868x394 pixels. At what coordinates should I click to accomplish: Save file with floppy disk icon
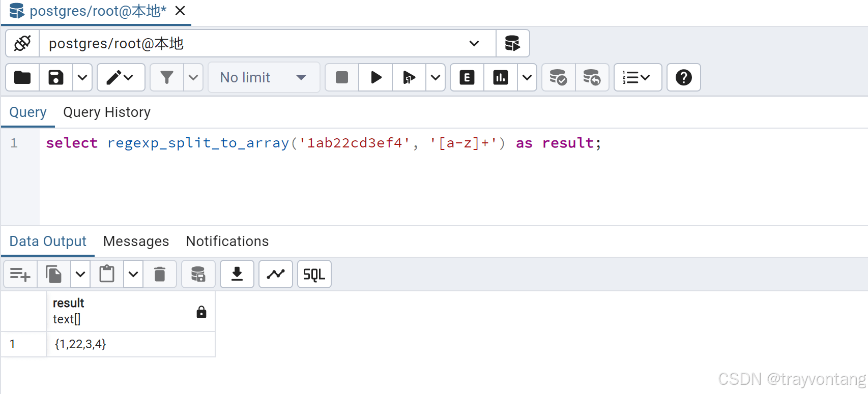pyautogui.click(x=56, y=77)
